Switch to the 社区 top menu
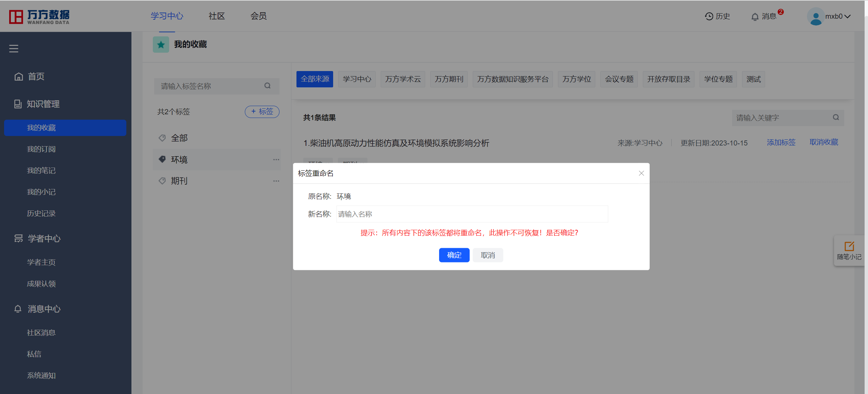The width and height of the screenshot is (868, 394). [x=217, y=16]
